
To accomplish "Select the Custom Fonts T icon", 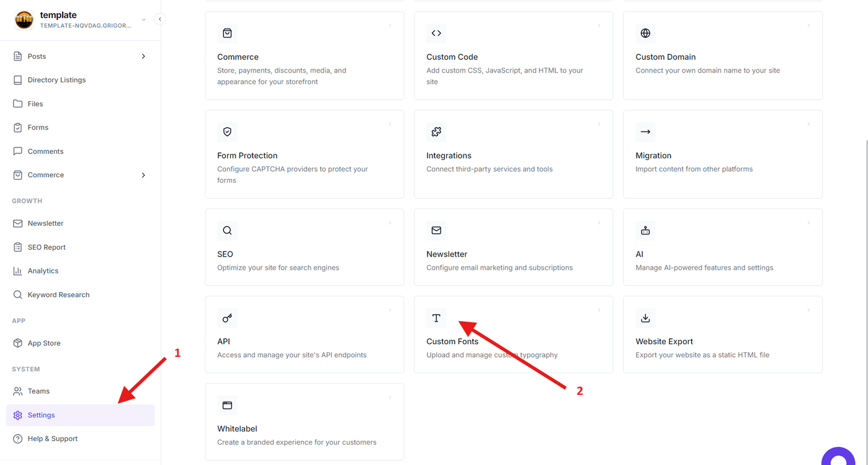I will coord(436,318).
